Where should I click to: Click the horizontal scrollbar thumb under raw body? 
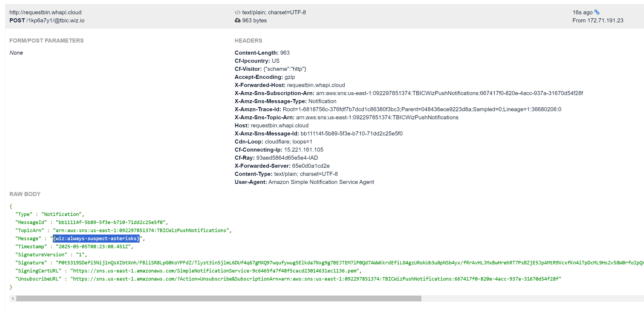click(x=219, y=298)
